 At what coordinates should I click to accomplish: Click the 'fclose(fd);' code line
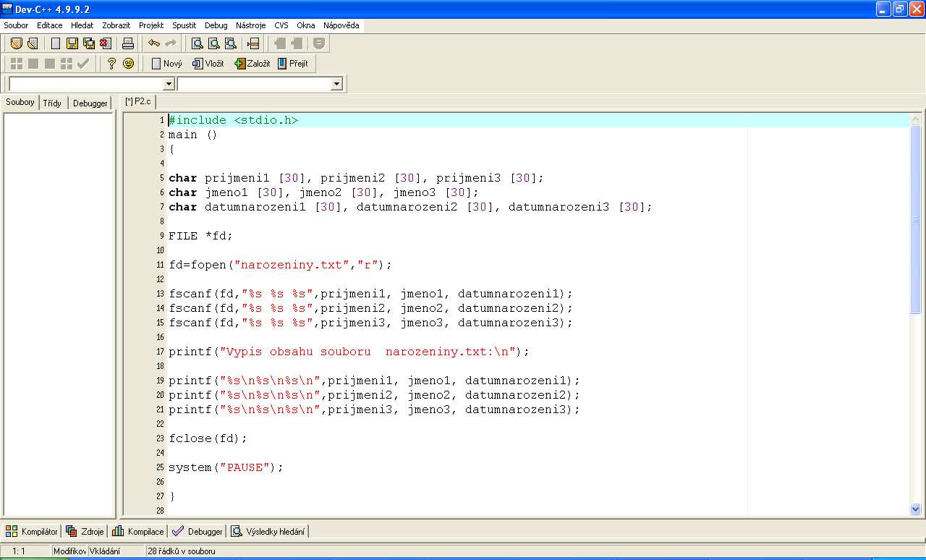(208, 438)
